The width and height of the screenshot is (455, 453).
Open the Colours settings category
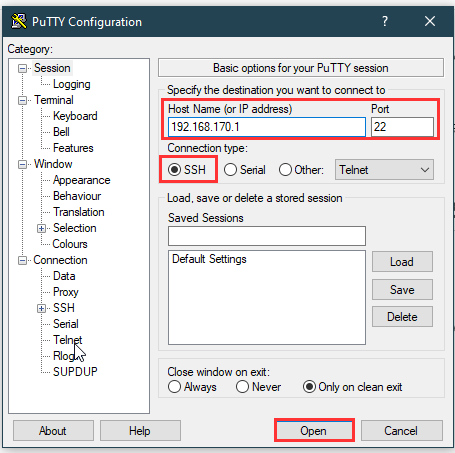click(70, 244)
